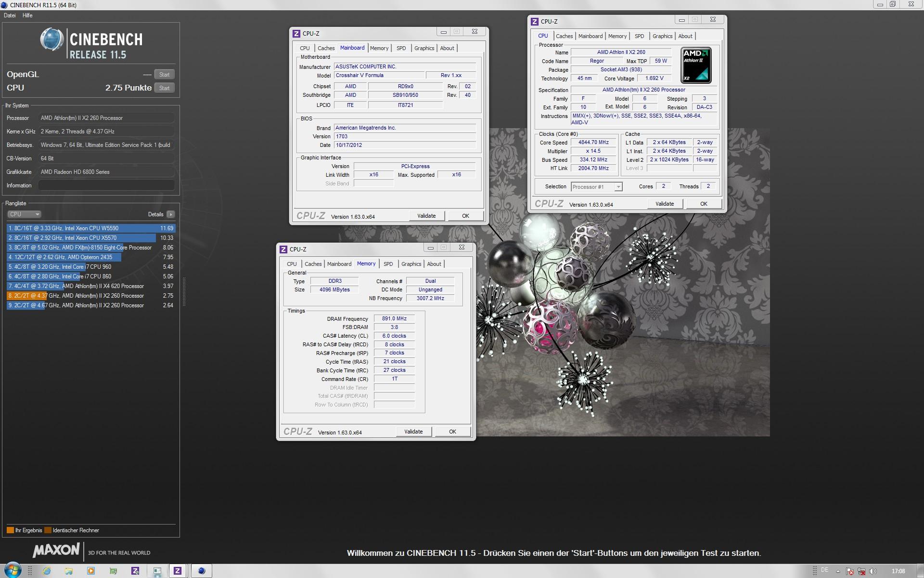924x578 pixels.
Task: Open SPD tab in Mainboard CPU-Z window
Action: coord(401,48)
